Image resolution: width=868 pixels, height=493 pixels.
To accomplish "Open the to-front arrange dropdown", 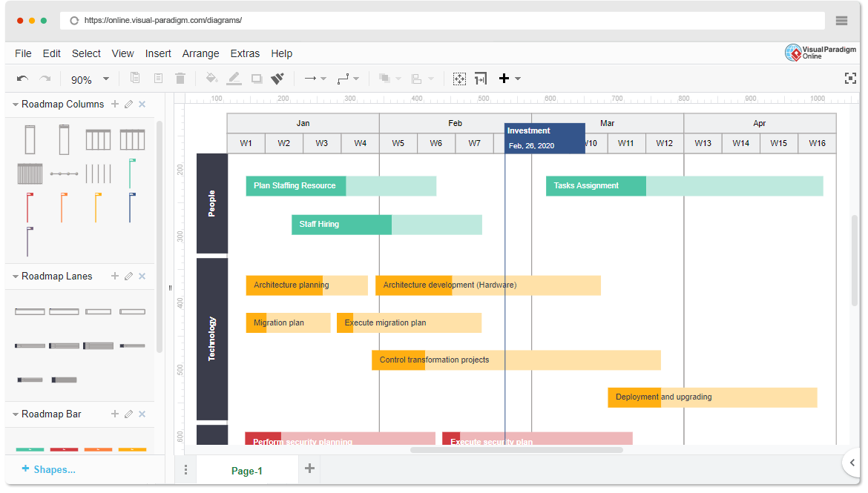I will (398, 79).
